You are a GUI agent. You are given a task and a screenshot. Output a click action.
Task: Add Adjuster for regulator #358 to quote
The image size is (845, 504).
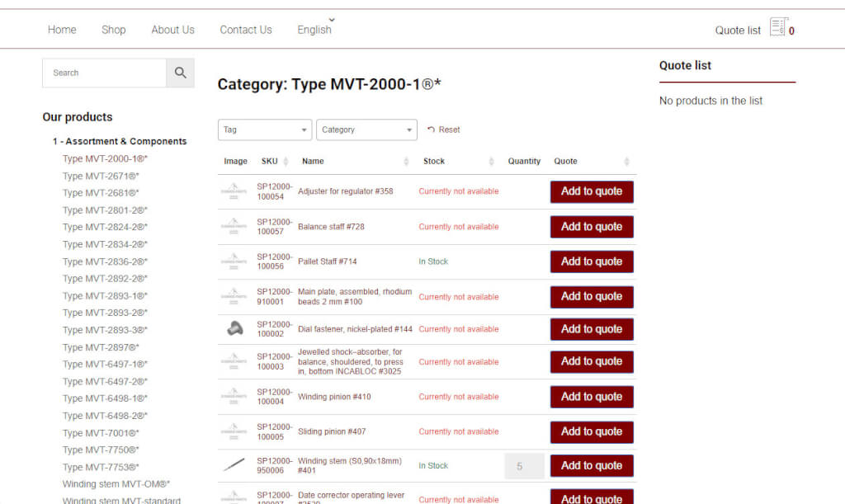tap(592, 191)
